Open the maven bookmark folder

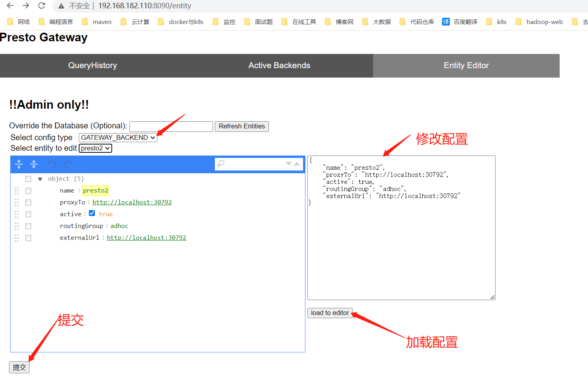pyautogui.click(x=97, y=22)
